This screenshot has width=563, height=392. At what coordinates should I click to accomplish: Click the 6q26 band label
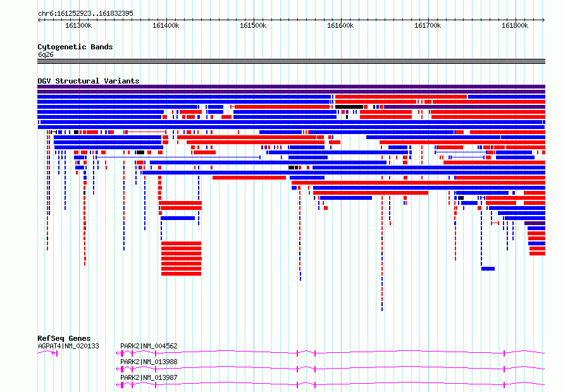[x=46, y=54]
